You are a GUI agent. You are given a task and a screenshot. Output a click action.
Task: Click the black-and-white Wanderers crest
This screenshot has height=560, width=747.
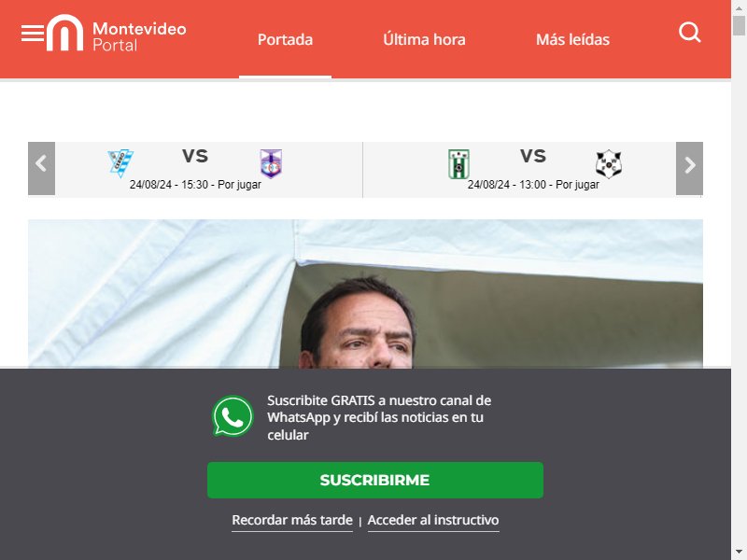pyautogui.click(x=609, y=164)
